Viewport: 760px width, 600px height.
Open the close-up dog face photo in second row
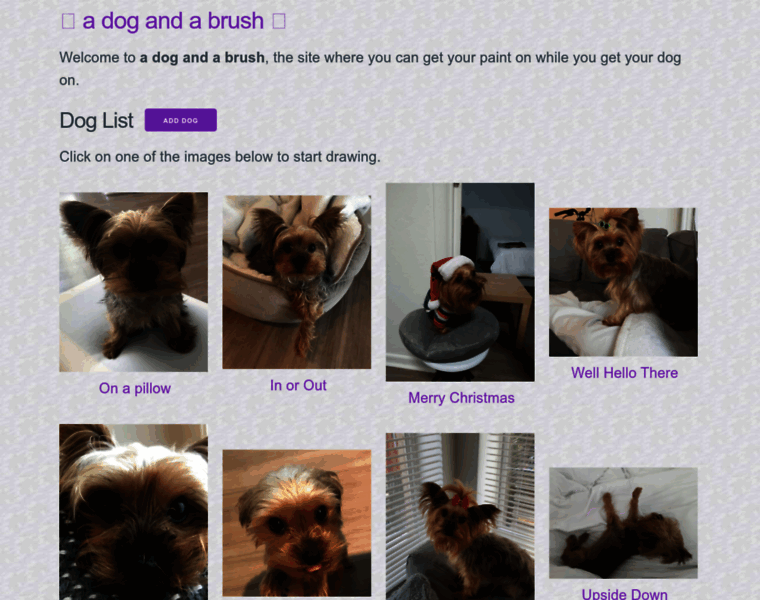[x=134, y=512]
